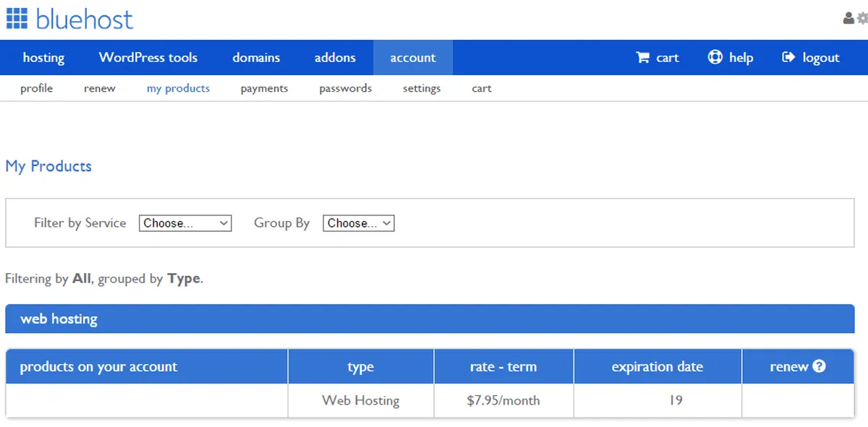Open the profile sub-tab
Screen dimensions: 868x427
pos(37,88)
